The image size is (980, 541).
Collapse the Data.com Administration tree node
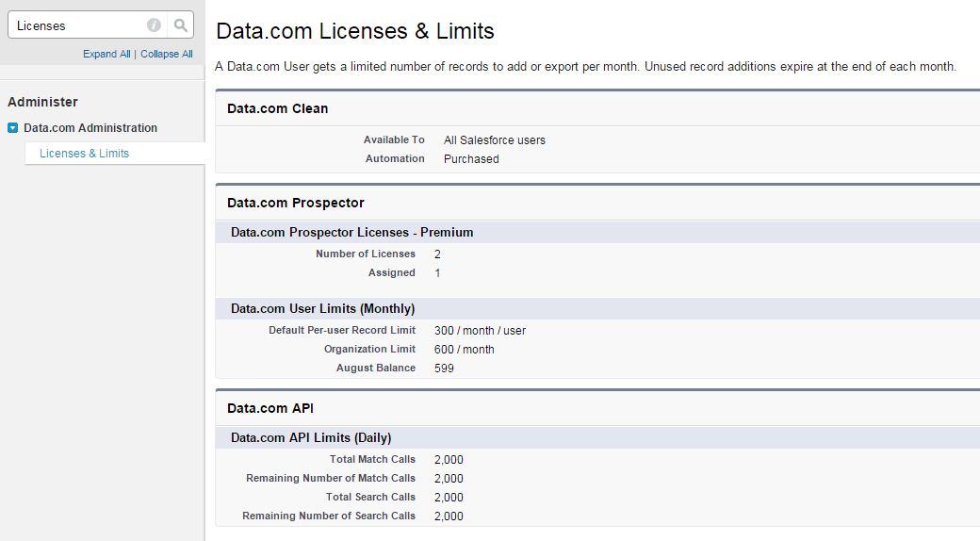pyautogui.click(x=12, y=127)
